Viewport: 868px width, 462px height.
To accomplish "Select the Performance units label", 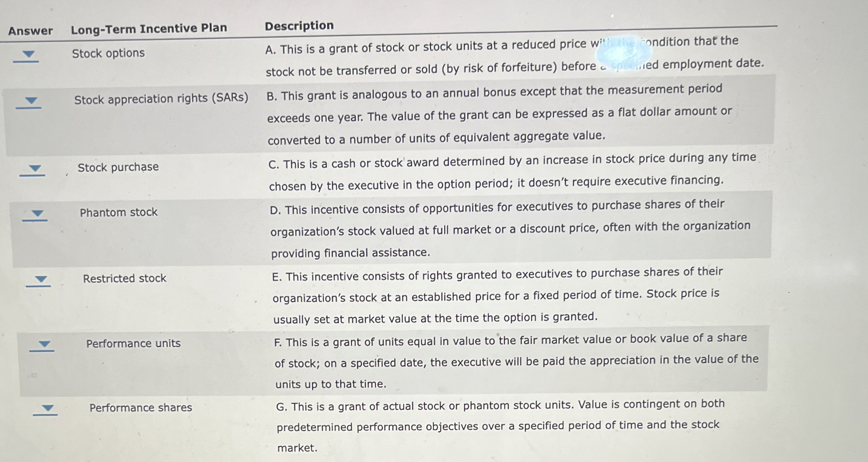I will [x=133, y=344].
